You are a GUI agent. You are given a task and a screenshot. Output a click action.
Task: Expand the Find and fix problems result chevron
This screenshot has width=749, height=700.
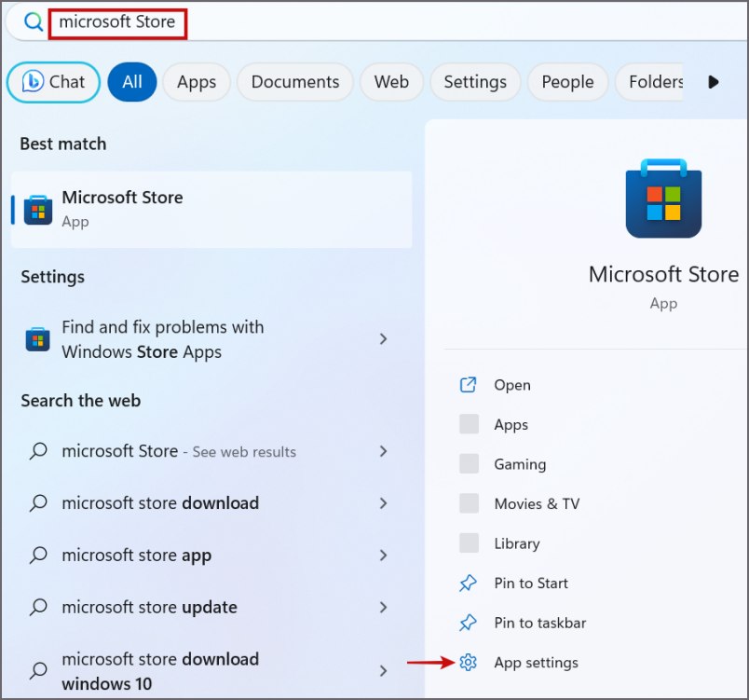[x=383, y=339]
